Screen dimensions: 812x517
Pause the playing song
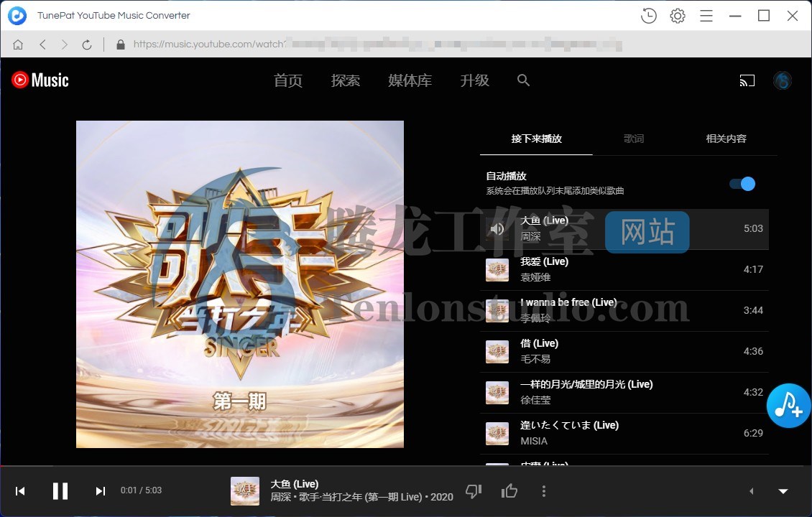(x=60, y=490)
